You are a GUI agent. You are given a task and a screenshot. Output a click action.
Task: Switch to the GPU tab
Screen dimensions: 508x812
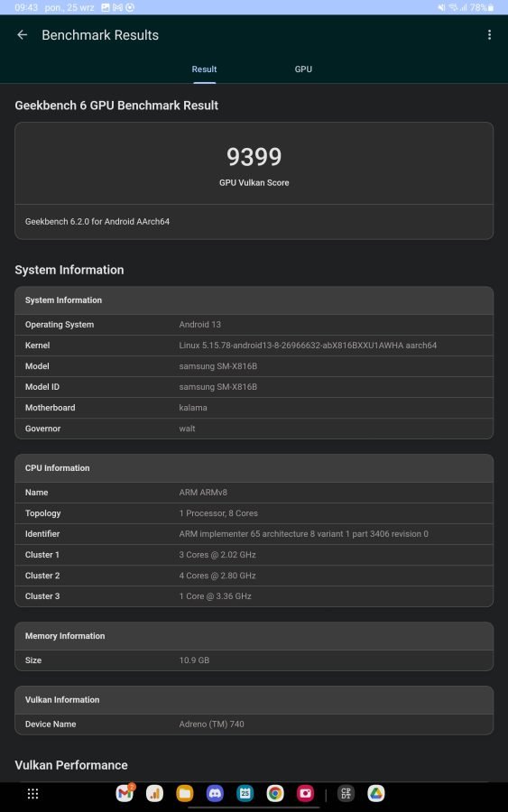[303, 69]
